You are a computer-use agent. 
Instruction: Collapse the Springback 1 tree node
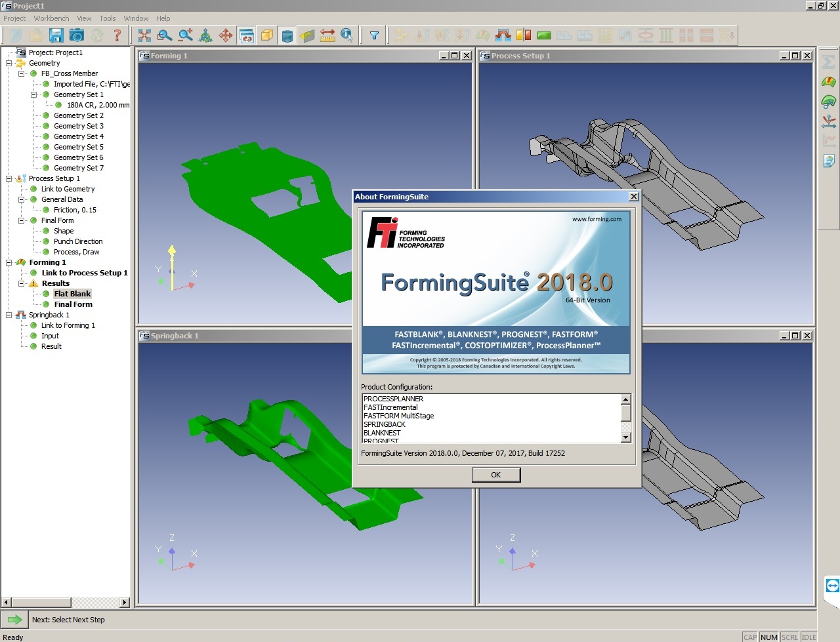pyautogui.click(x=9, y=315)
